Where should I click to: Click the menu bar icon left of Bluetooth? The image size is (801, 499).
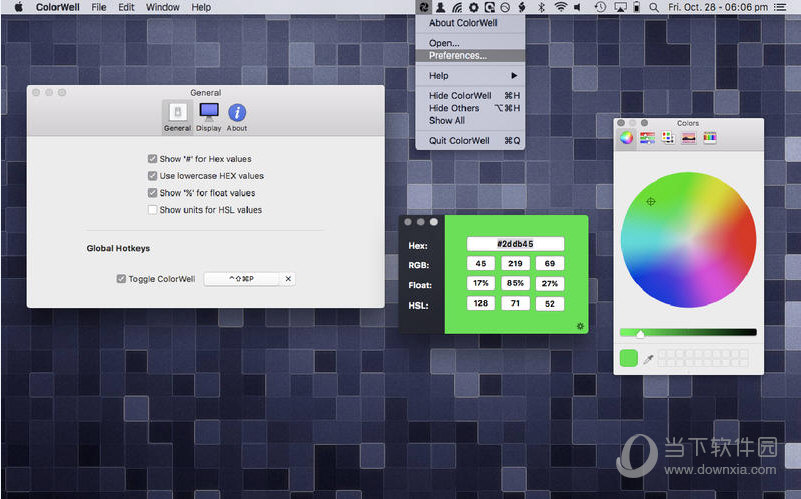pyautogui.click(x=522, y=7)
